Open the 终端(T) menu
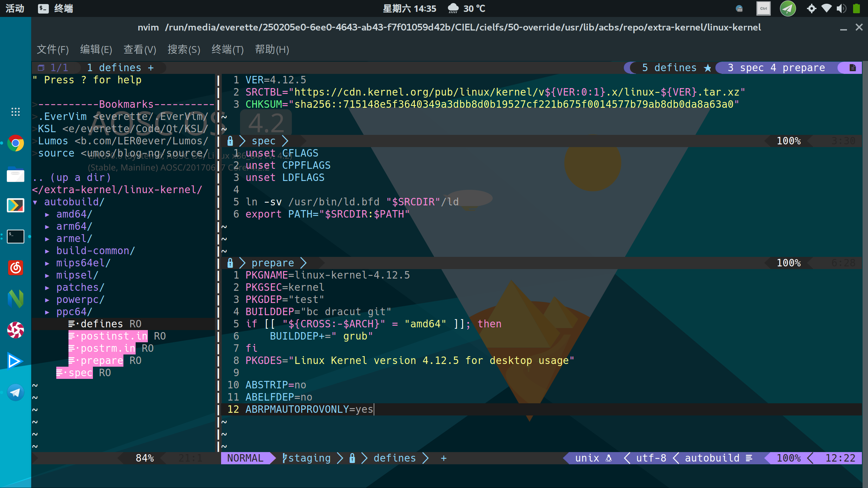The image size is (868, 488). pyautogui.click(x=228, y=49)
